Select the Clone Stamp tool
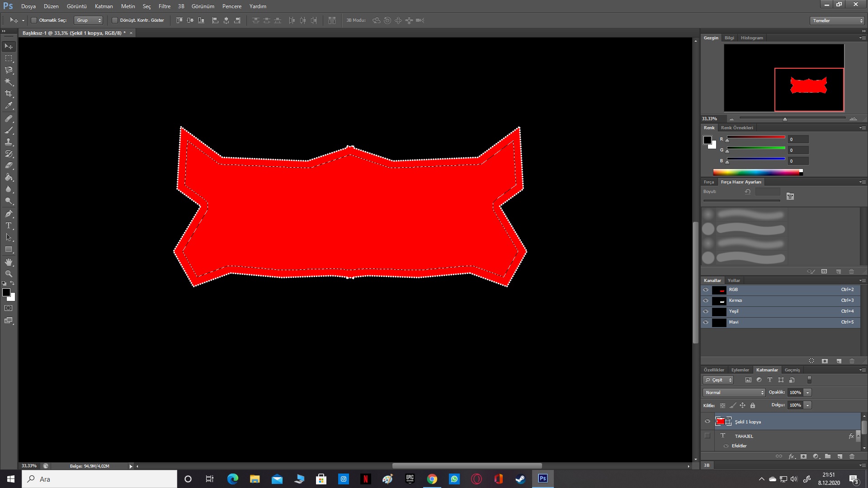This screenshot has height=488, width=868. tap(9, 142)
